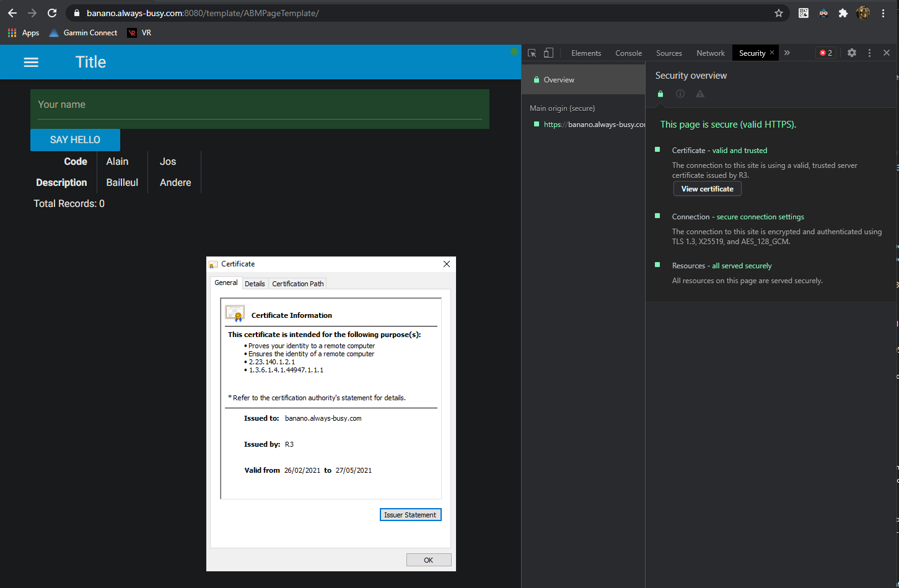
Task: Switch to the Details tab in Certificate dialog
Action: pyautogui.click(x=255, y=284)
